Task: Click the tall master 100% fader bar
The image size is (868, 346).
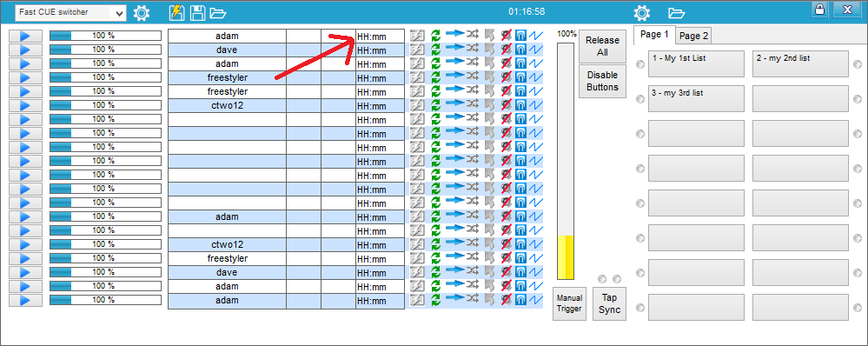Action: click(x=566, y=161)
